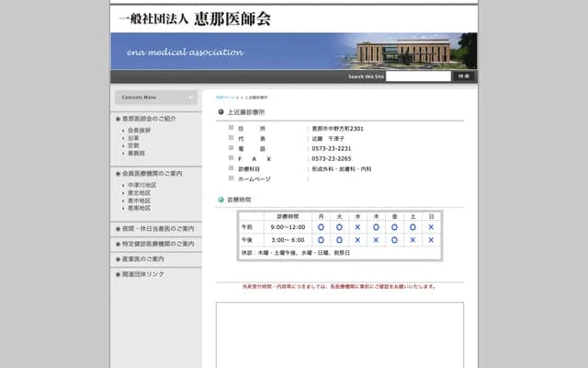Click the round icon beside 上近藤診療所 heading
588x368 pixels.
[x=220, y=112]
